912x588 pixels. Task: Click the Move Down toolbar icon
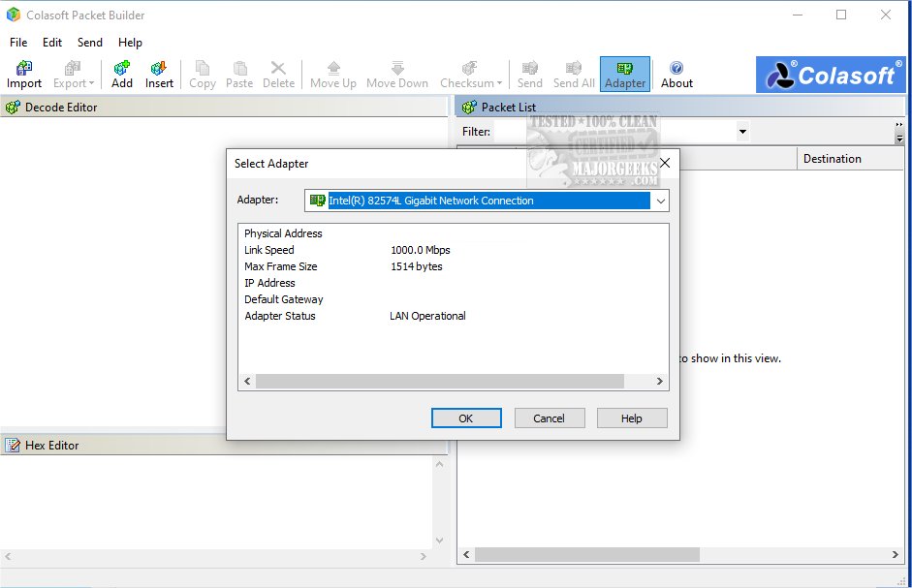(x=397, y=74)
